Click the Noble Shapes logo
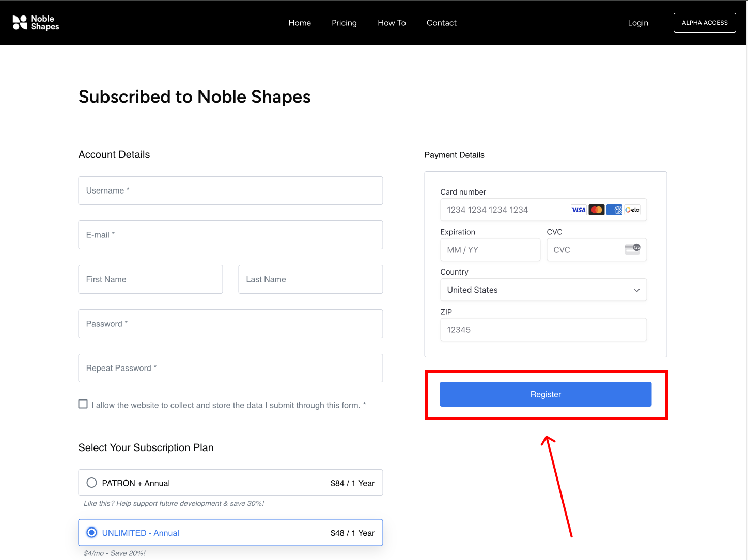 [x=35, y=22]
